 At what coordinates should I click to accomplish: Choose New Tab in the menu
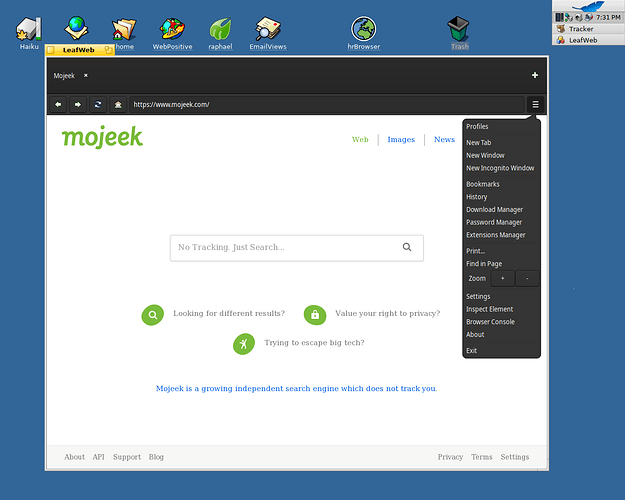coord(501,142)
